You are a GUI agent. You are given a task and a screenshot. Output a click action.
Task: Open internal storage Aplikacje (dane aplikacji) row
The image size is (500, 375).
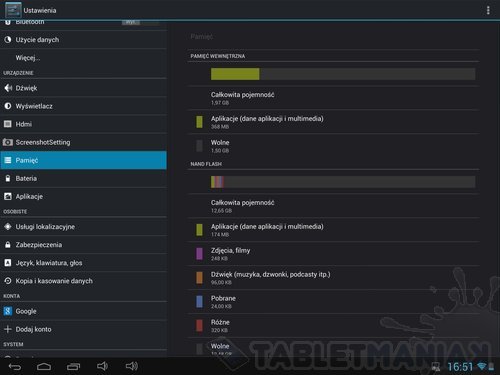pyautogui.click(x=333, y=122)
